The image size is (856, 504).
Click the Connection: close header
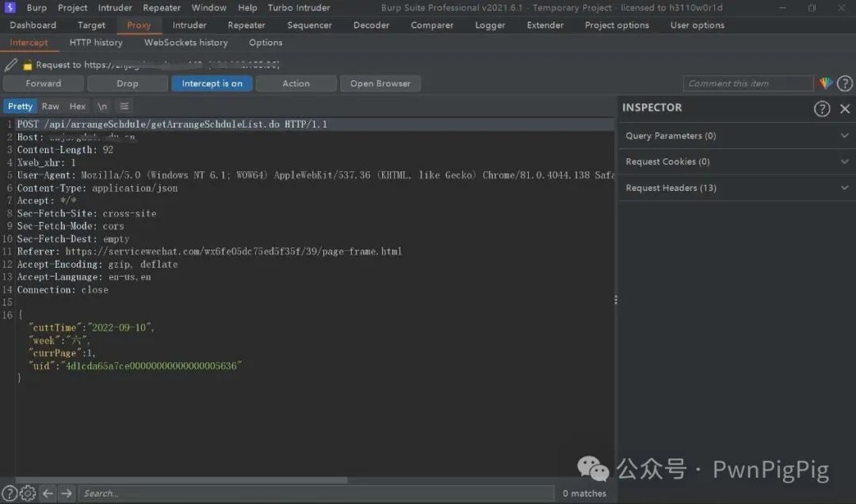pyautogui.click(x=63, y=290)
